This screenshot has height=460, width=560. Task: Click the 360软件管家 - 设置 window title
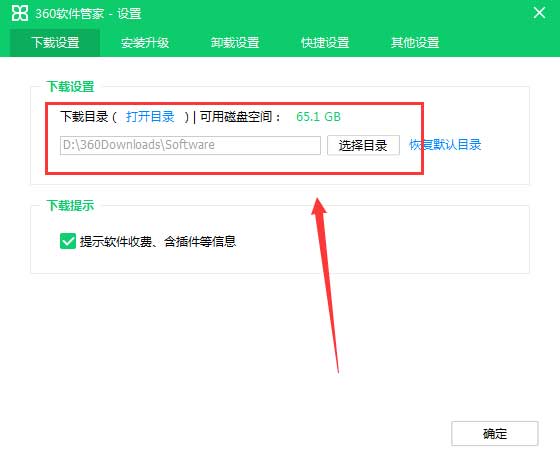(88, 14)
